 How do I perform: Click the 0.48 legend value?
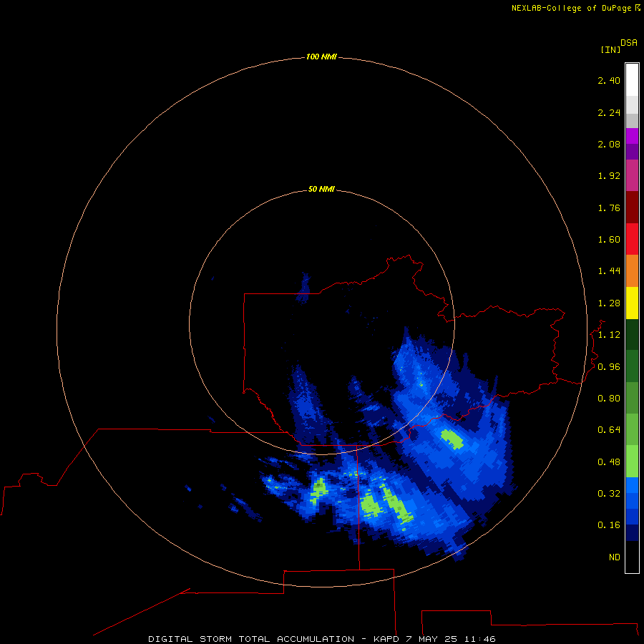(609, 462)
